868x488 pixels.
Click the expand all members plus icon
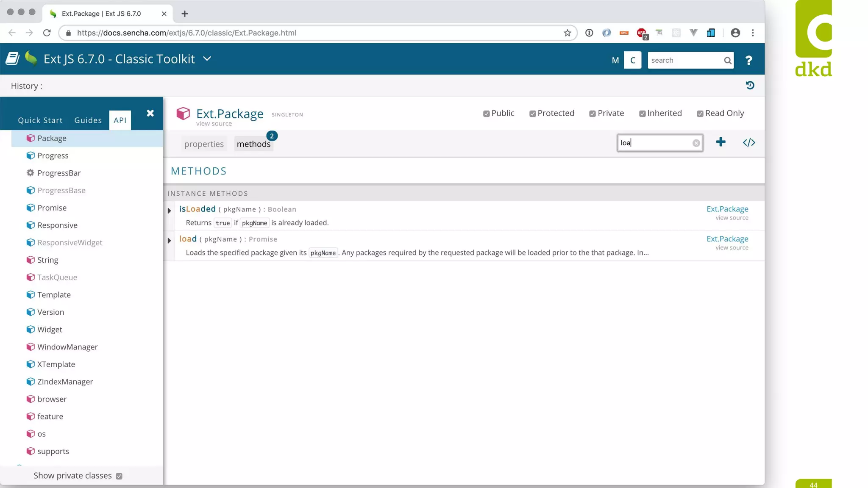point(721,142)
